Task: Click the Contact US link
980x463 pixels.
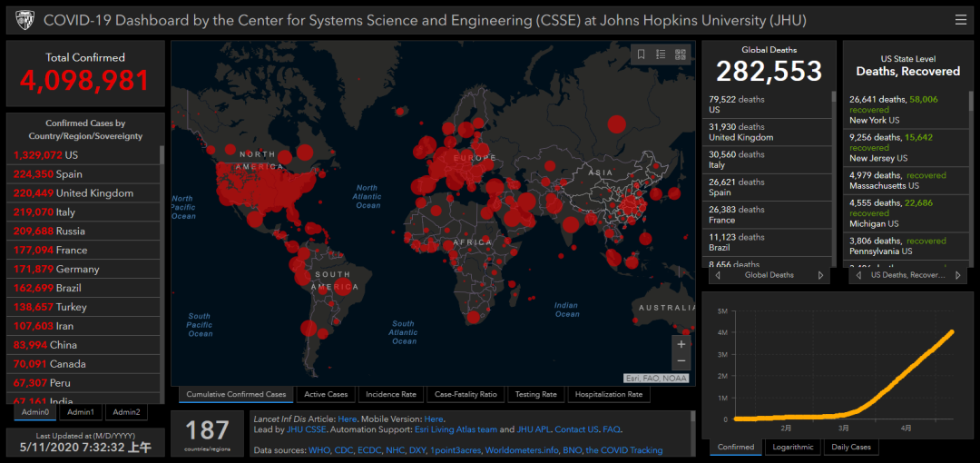Action: point(576,429)
